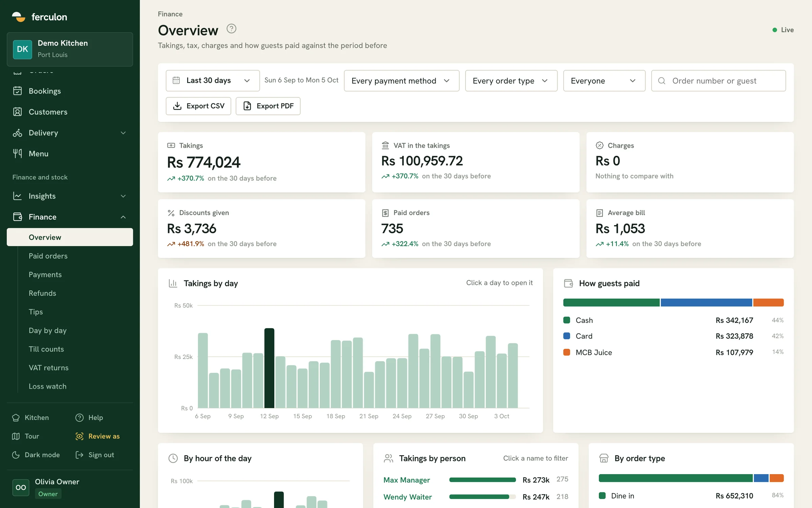
Task: Toggle Dark mode
Action: tap(36, 455)
